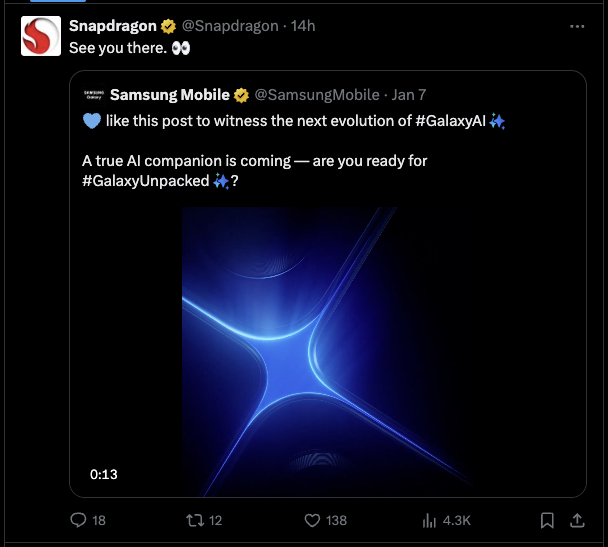Image resolution: width=608 pixels, height=547 pixels.
Task: Repost using the retweet arrows icon
Action: point(195,520)
